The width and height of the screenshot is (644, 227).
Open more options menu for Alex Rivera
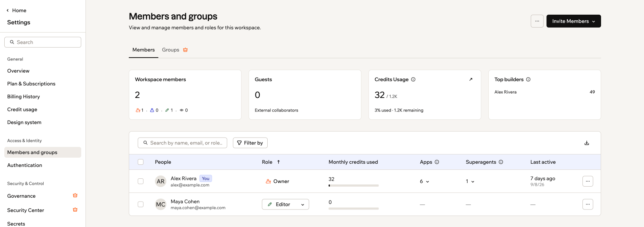point(588,181)
